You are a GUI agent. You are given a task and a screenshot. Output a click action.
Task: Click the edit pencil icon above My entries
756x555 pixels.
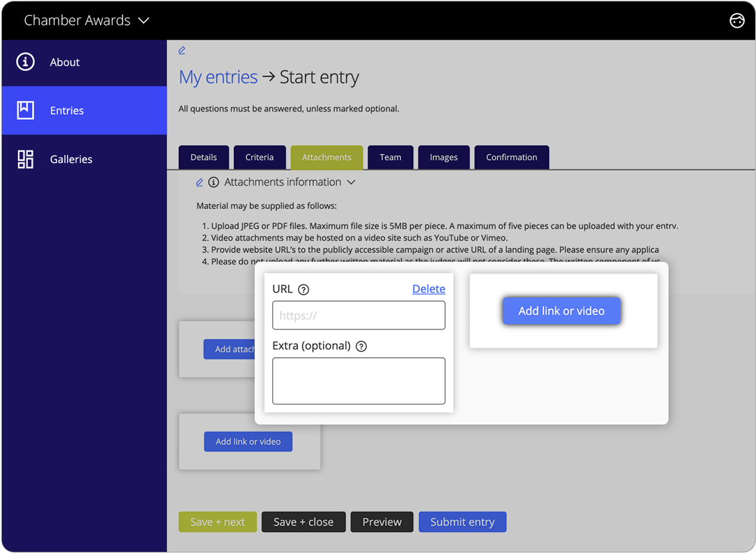coord(182,50)
